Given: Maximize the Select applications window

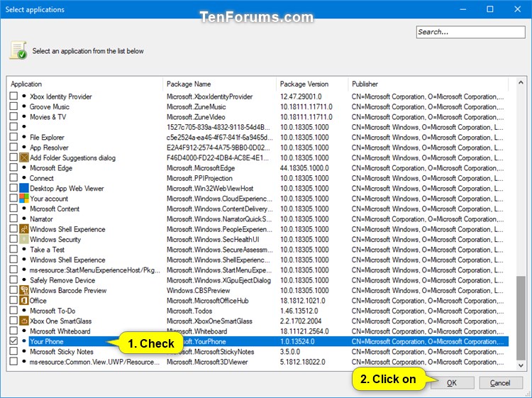Looking at the screenshot, I should pyautogui.click(x=490, y=9).
